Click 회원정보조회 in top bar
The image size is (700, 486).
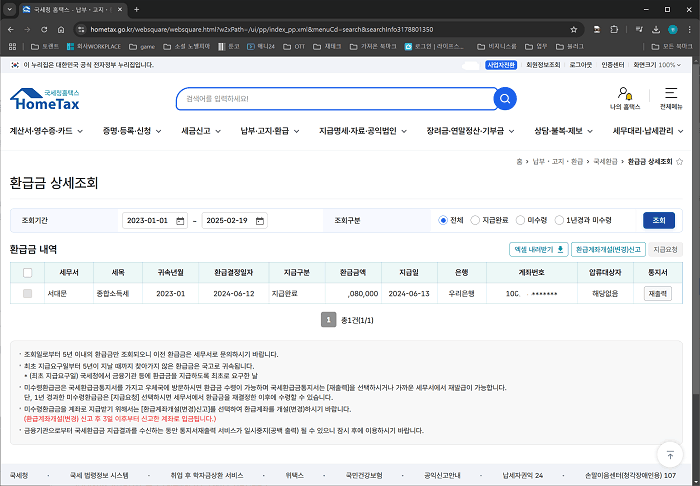point(543,65)
